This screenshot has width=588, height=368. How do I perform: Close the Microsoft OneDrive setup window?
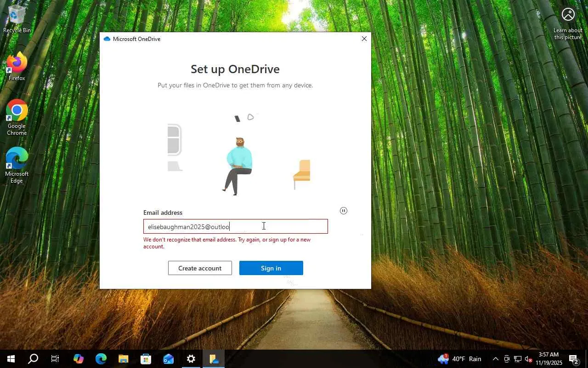364,39
